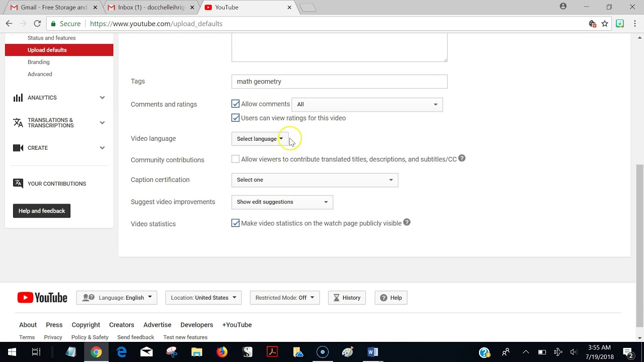
Task: Open a new browser tab
Action: pos(307,8)
